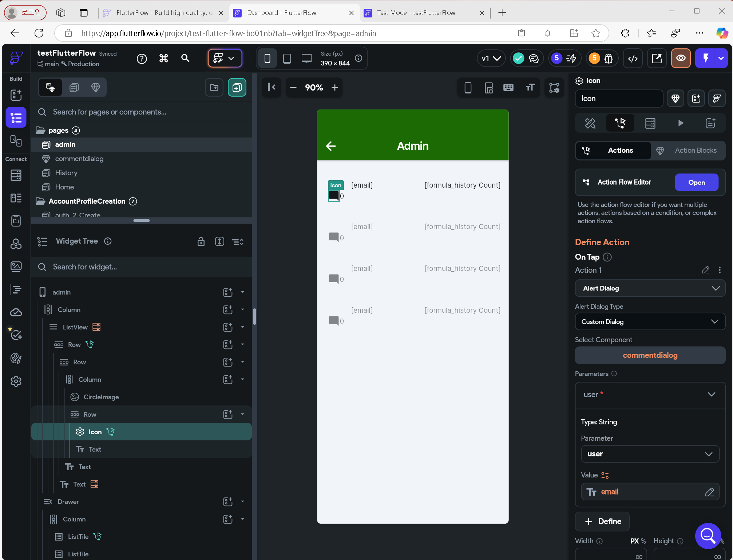Click the new folder icon

click(214, 87)
